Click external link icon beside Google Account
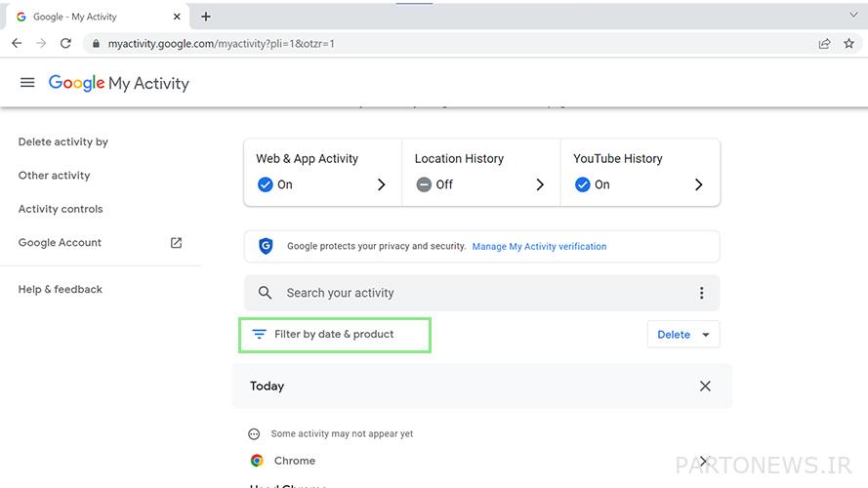The height and width of the screenshot is (488, 868). pyautogui.click(x=176, y=242)
